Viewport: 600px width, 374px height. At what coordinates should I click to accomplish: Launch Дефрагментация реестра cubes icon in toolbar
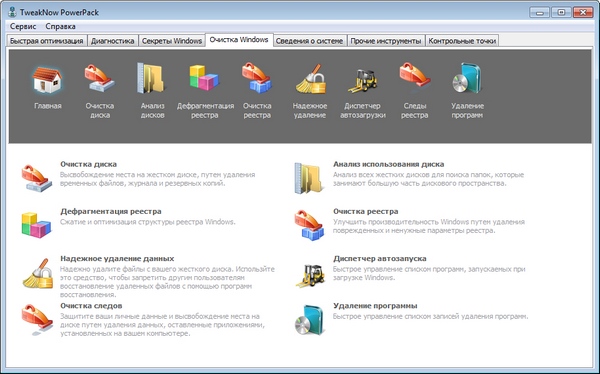pos(204,78)
